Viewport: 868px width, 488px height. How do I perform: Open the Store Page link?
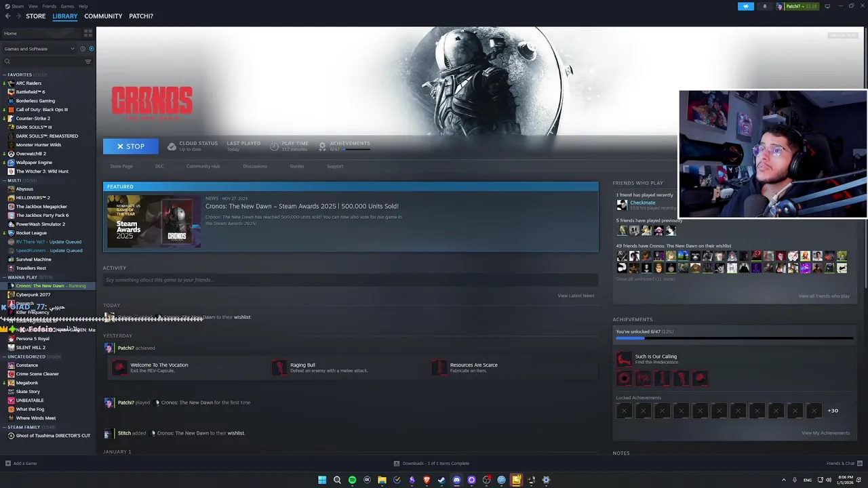(121, 166)
